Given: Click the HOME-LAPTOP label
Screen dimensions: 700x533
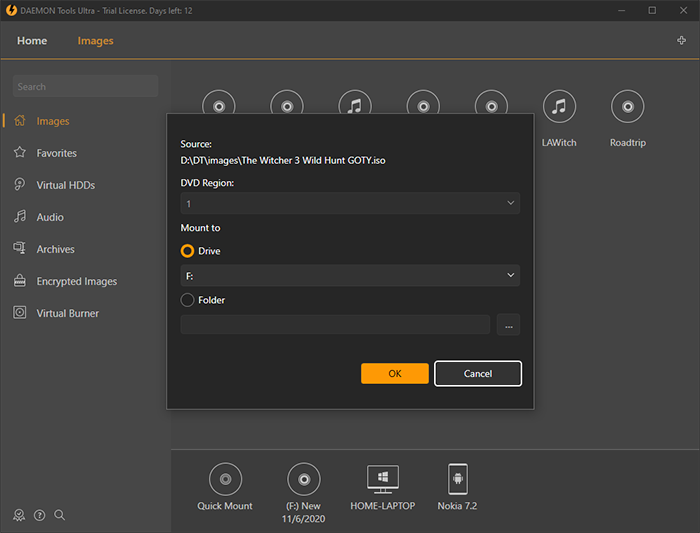Looking at the screenshot, I should click(383, 506).
